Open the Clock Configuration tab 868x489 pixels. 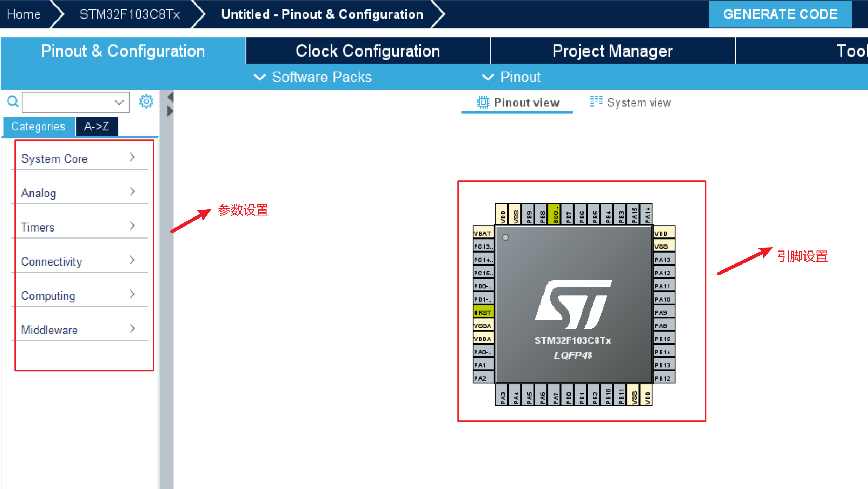(367, 51)
